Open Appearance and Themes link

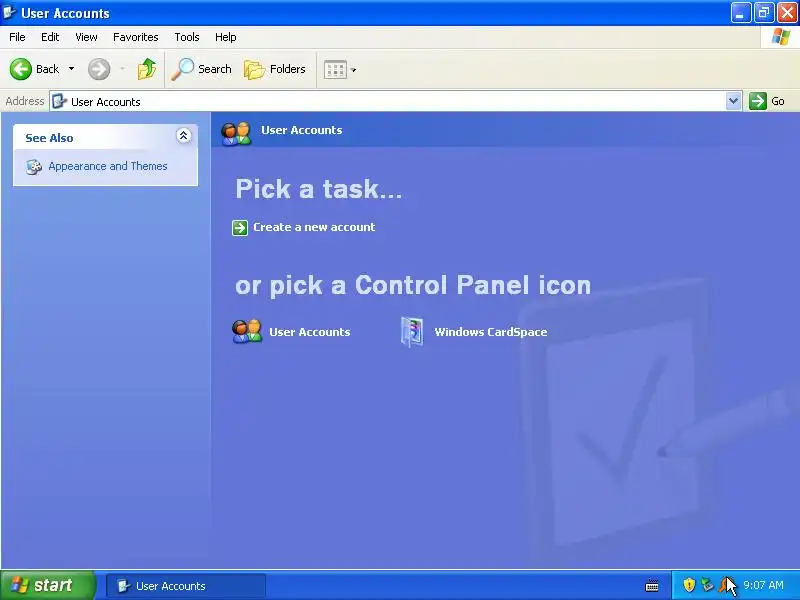(108, 166)
